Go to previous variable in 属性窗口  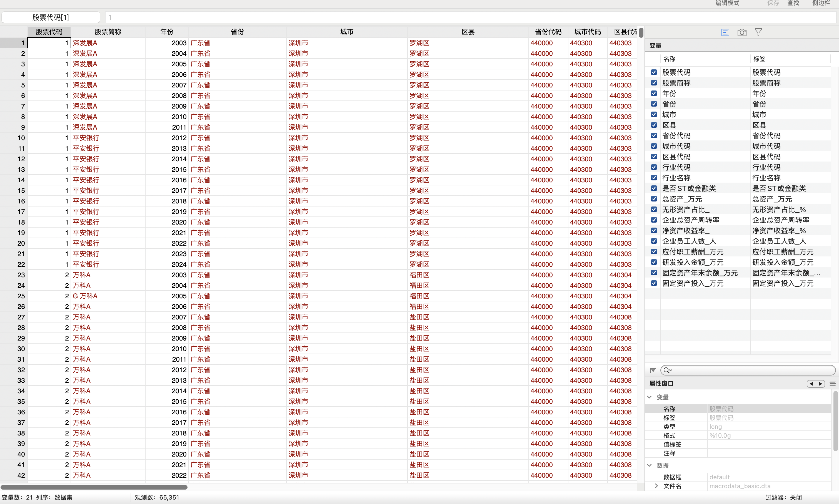point(811,384)
